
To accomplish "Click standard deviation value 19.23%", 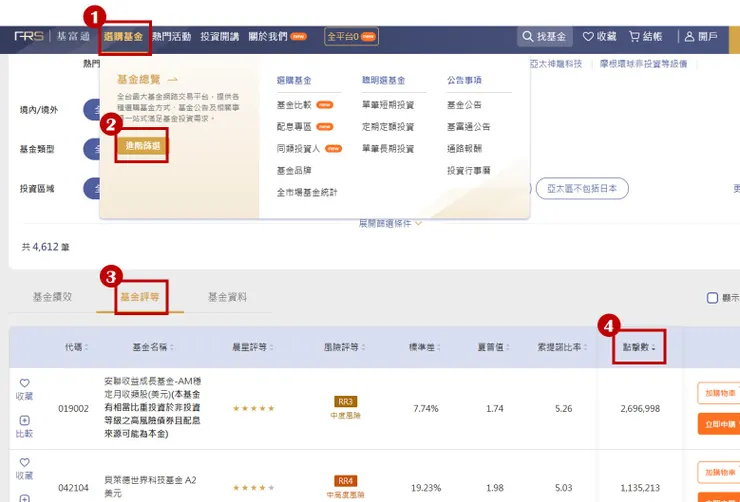I will [x=426, y=488].
